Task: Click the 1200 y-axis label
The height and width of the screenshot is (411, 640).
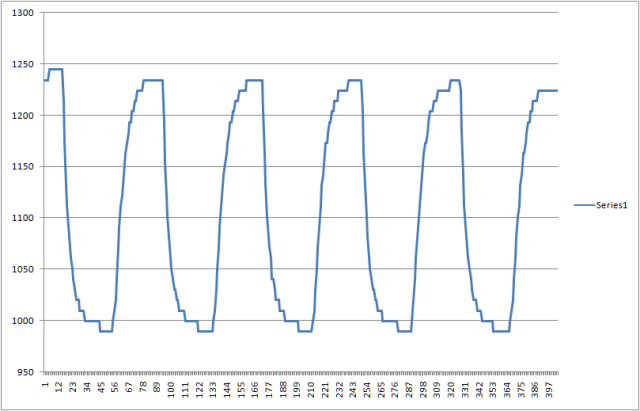Action: (20, 115)
